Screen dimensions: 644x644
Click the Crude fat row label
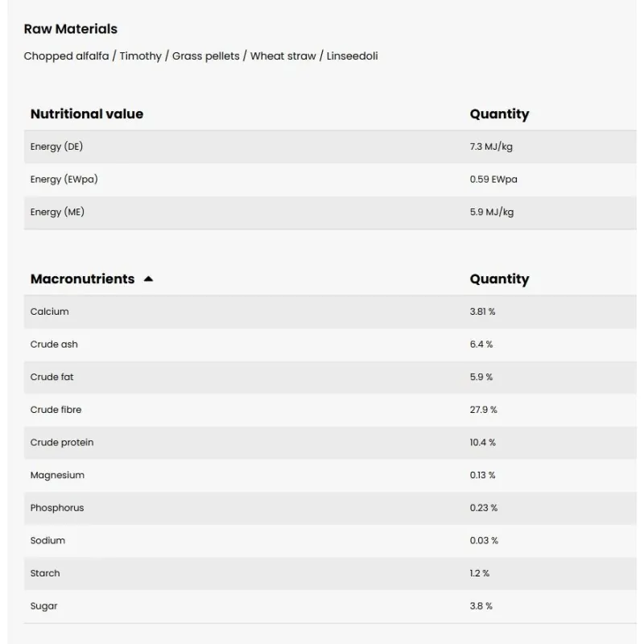(x=52, y=377)
